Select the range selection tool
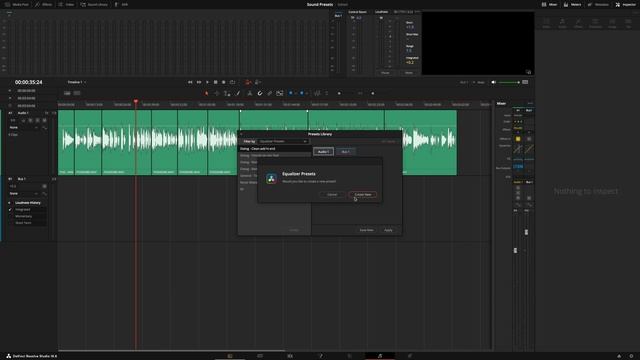 click(x=217, y=93)
